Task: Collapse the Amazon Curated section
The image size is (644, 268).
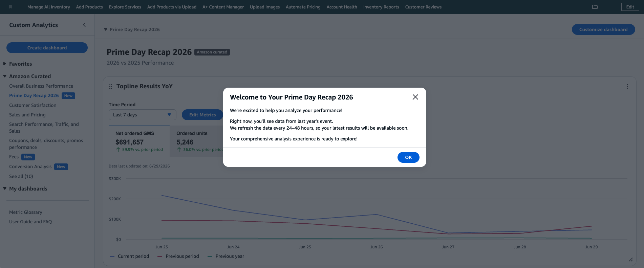Action: tap(5, 76)
